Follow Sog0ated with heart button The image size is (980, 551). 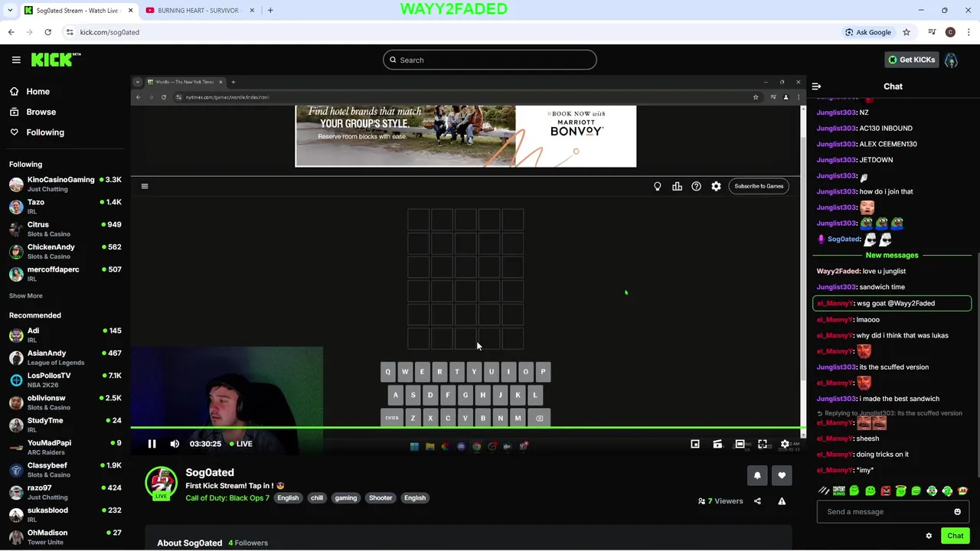pyautogui.click(x=782, y=475)
